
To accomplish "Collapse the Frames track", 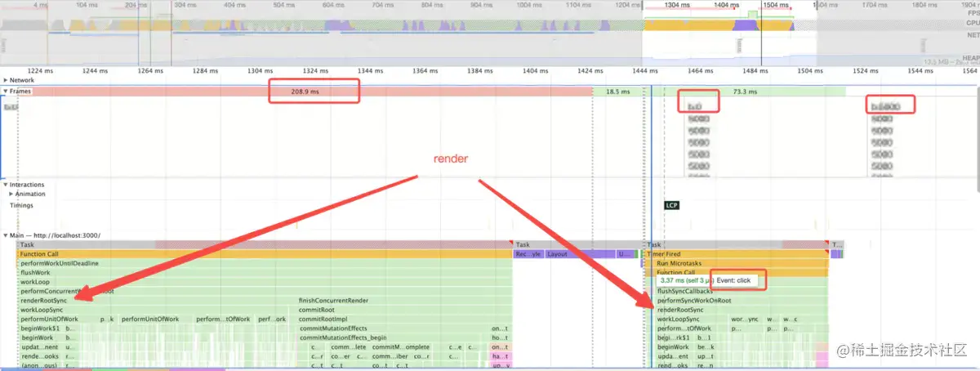I will coord(6,92).
